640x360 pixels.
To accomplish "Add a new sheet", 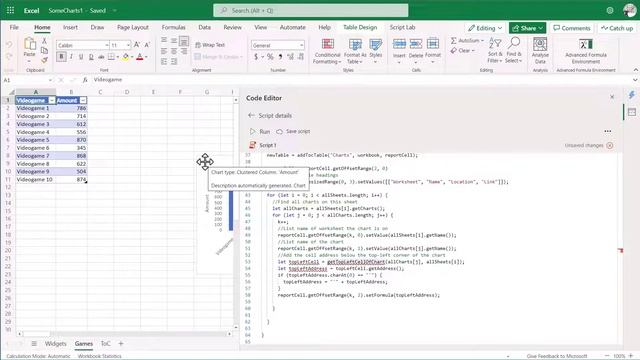I will click(121, 344).
